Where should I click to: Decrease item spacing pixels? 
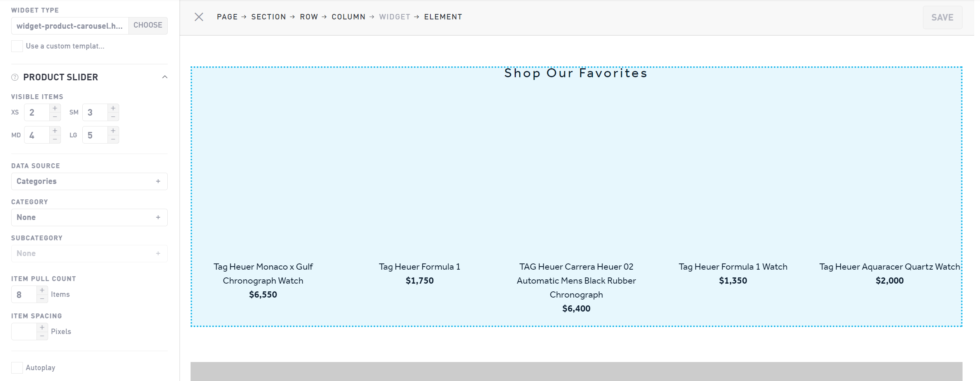(42, 336)
